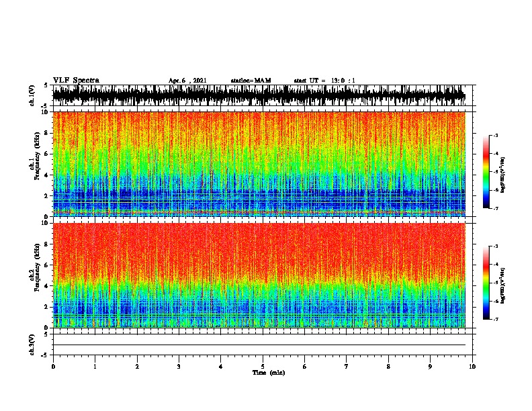
Task: Click time axis tick label 3
Action: [179, 367]
